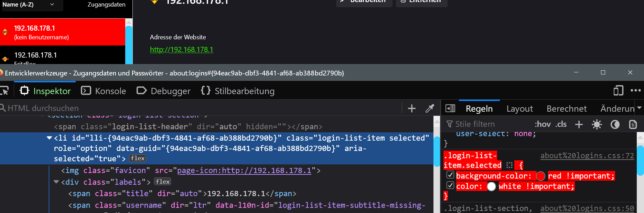Collapse the selected li element node

click(50, 138)
